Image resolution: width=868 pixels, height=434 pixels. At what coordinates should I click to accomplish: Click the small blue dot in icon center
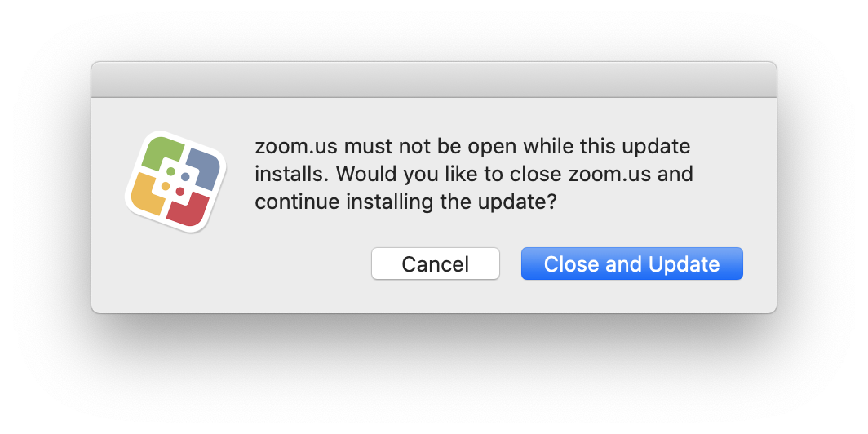185,176
